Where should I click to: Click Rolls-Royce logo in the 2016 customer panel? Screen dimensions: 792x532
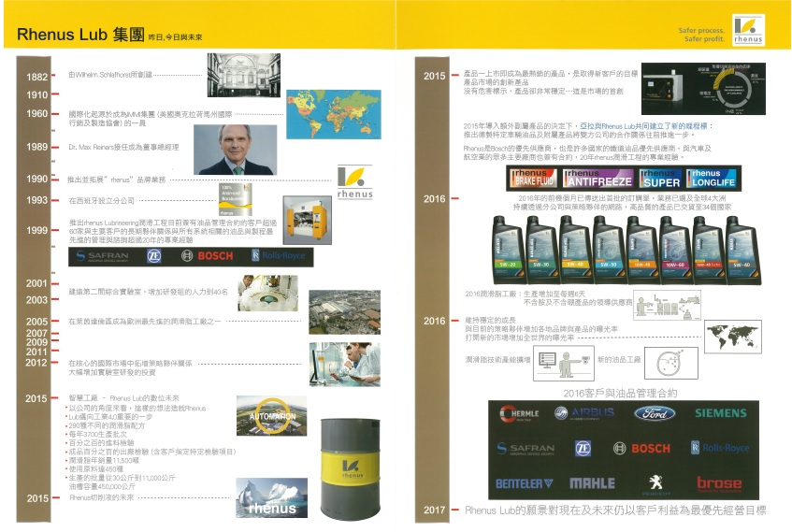(720, 448)
